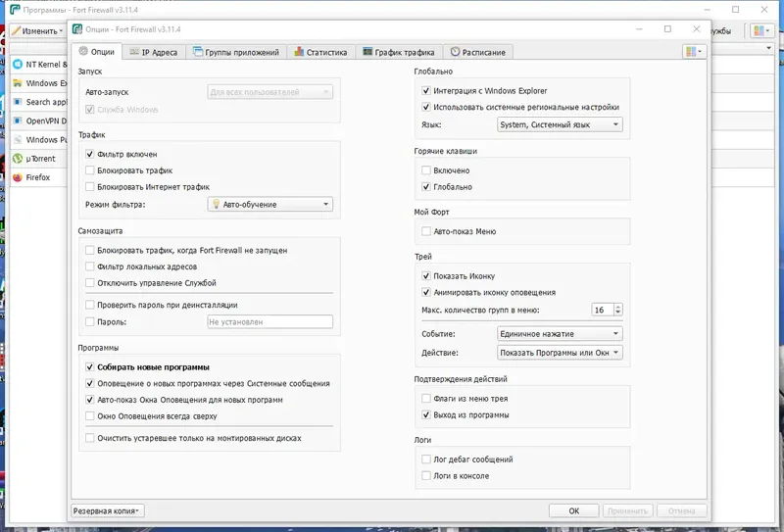The height and width of the screenshot is (532, 784).
Task: Click the Windows Explorer folder icon in Programs list
Action: (x=18, y=83)
